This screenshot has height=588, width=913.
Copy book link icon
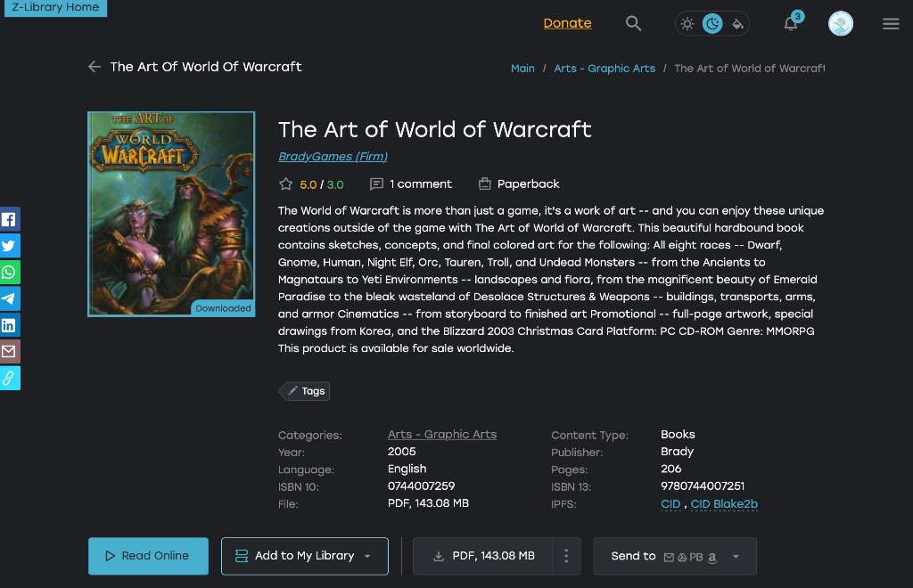click(x=9, y=378)
